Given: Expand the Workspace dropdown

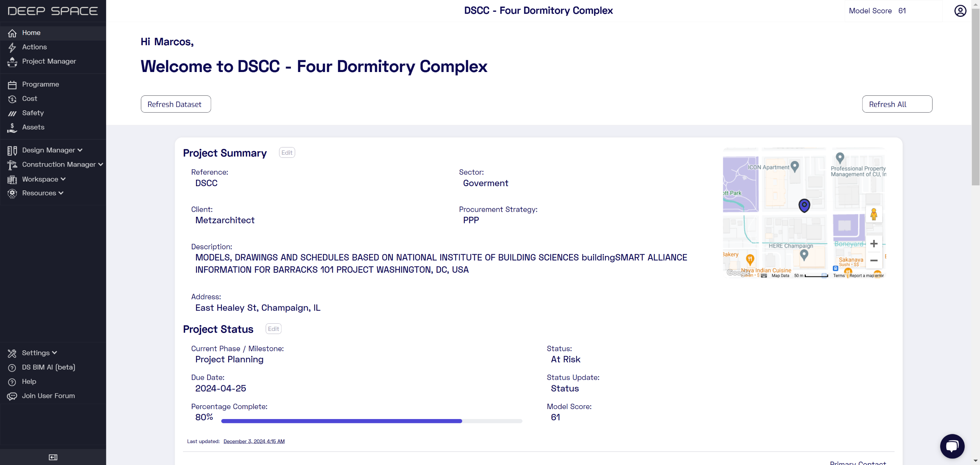Looking at the screenshot, I should [44, 179].
